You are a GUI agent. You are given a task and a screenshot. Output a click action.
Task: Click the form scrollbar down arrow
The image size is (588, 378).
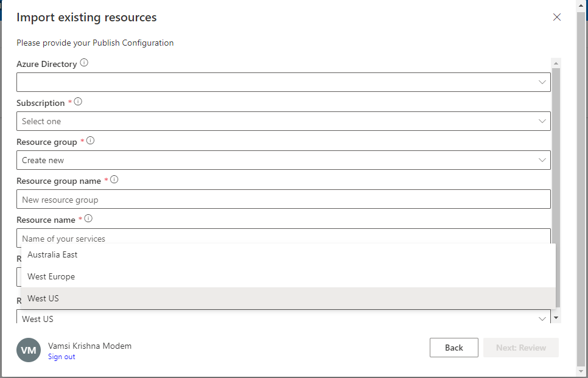pos(555,318)
